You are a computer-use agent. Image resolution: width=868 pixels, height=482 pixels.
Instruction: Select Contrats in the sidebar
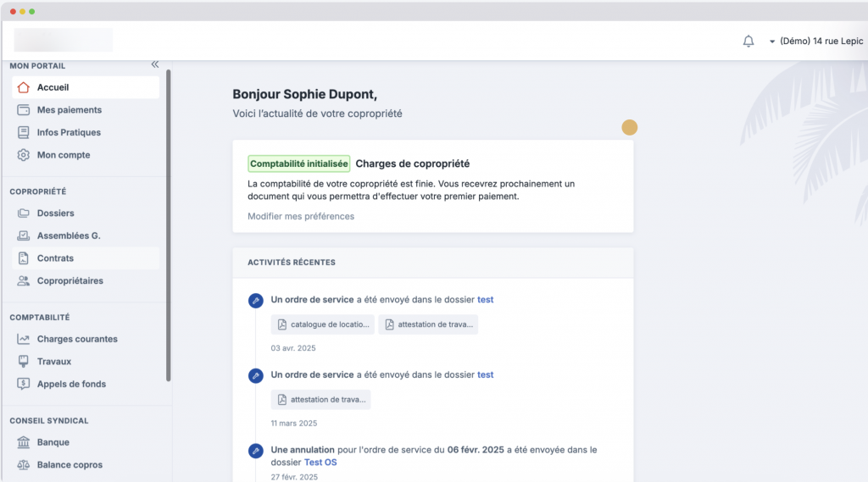coord(55,258)
